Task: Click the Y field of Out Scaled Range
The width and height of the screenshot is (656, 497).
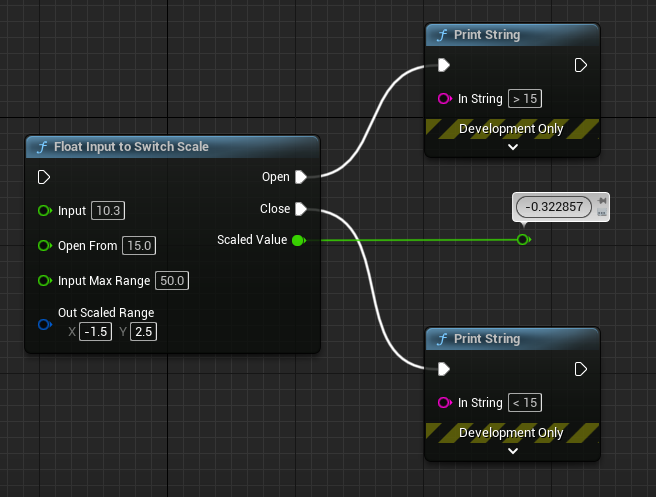Action: tap(144, 332)
